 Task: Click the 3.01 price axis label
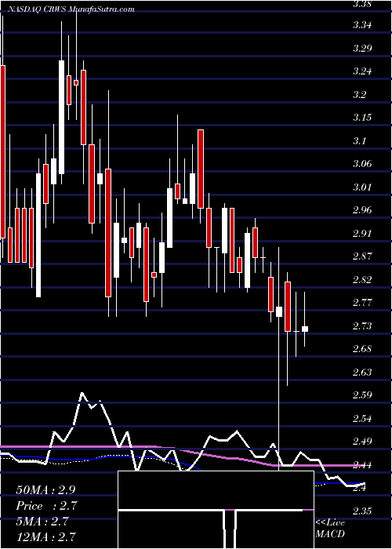(362, 187)
